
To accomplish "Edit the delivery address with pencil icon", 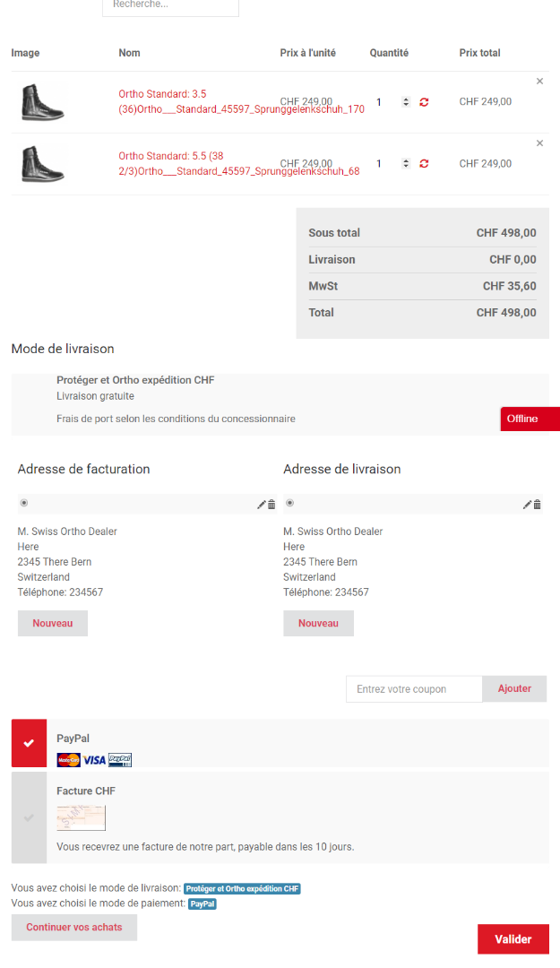I will tap(527, 505).
